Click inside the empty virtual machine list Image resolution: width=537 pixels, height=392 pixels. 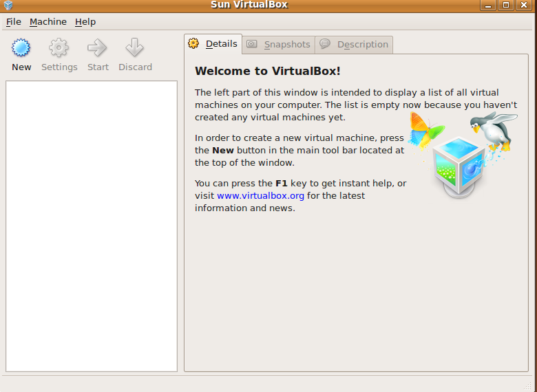point(92,227)
